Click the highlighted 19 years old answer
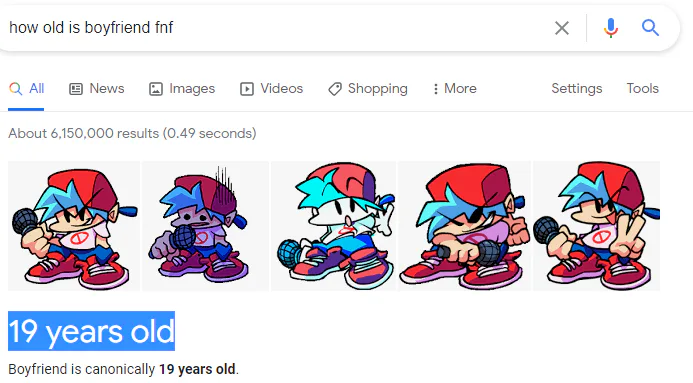 (x=91, y=331)
